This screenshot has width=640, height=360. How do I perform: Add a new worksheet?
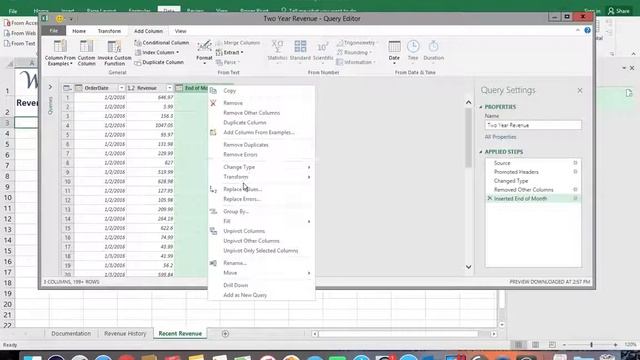point(225,334)
